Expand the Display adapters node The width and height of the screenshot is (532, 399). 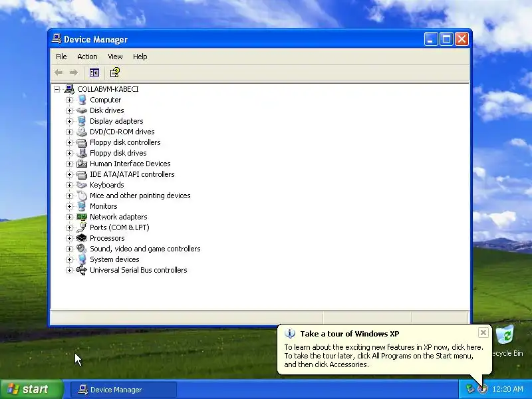point(69,121)
